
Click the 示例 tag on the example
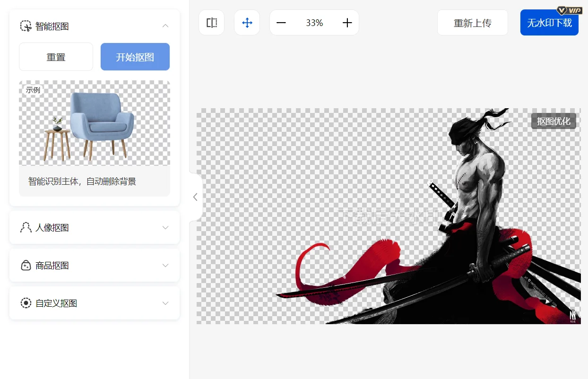click(33, 90)
